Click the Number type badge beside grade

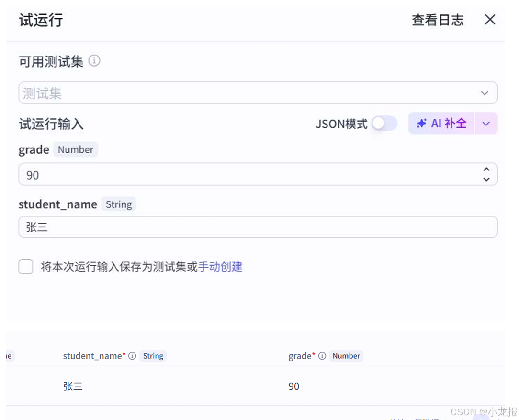(75, 149)
